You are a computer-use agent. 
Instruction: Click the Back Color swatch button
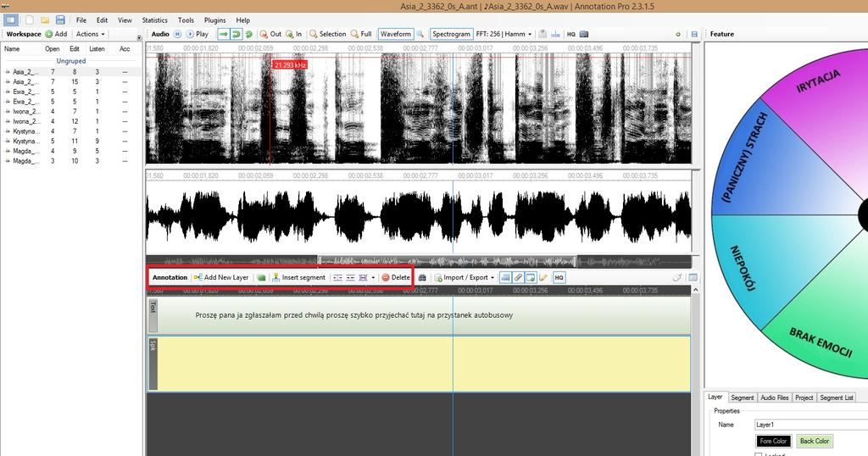[x=815, y=441]
